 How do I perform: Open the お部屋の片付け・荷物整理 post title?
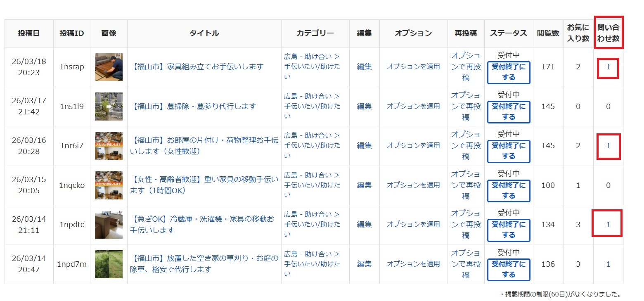[x=204, y=145]
